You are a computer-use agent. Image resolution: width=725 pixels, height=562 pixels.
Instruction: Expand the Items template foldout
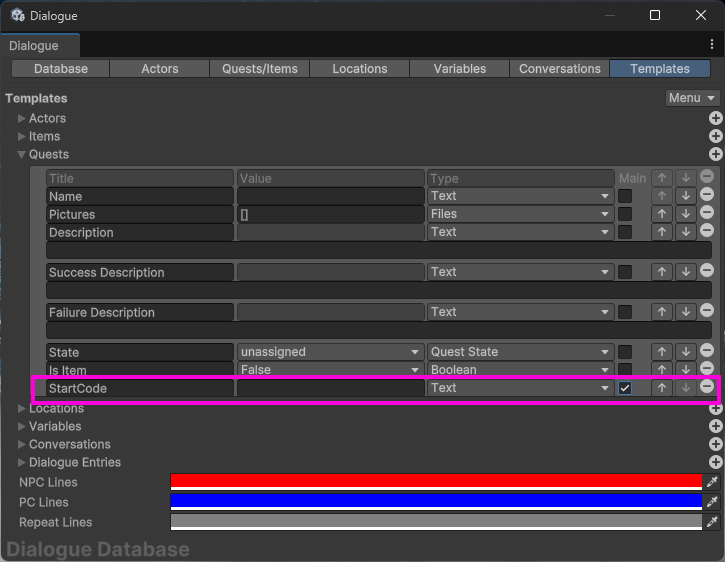click(x=21, y=136)
